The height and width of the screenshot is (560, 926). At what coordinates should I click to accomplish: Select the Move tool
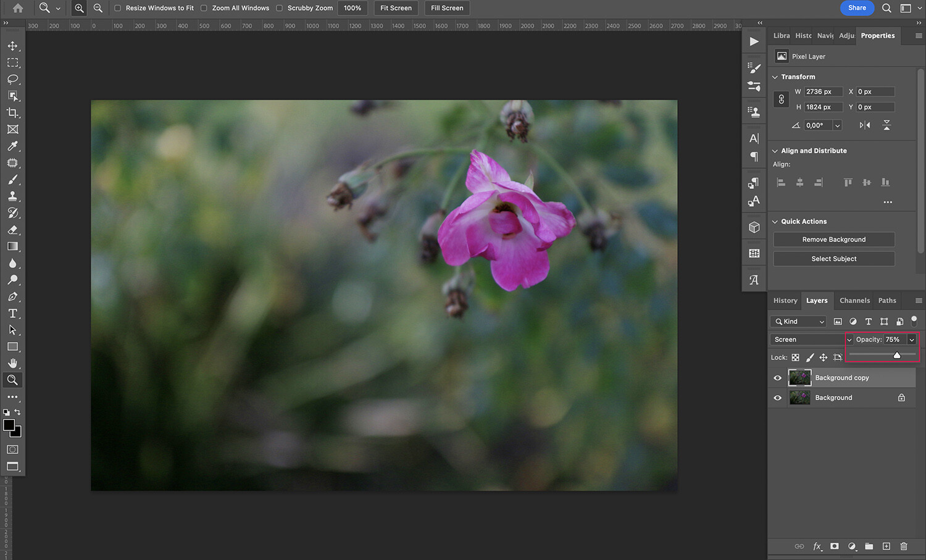tap(12, 45)
